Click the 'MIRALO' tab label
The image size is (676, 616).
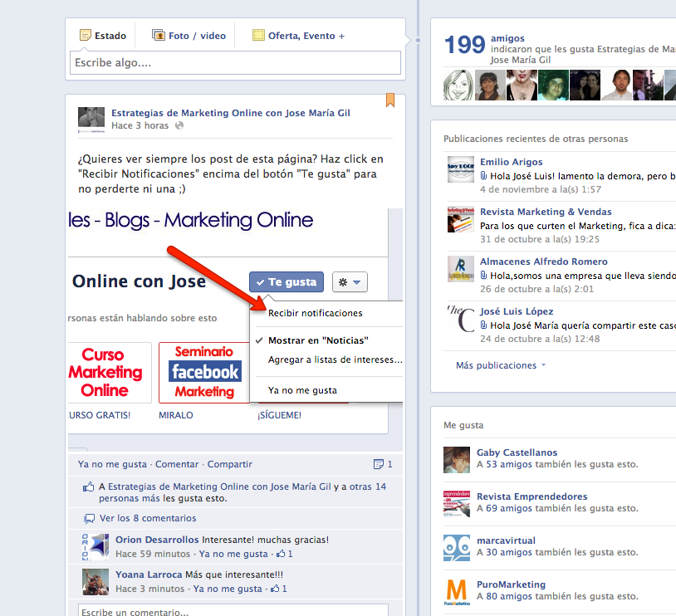176,415
